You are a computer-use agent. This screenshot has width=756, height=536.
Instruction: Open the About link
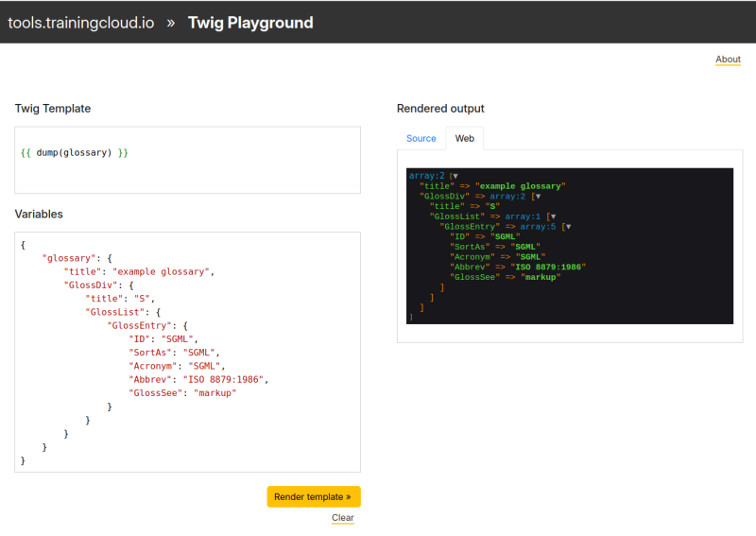click(728, 60)
